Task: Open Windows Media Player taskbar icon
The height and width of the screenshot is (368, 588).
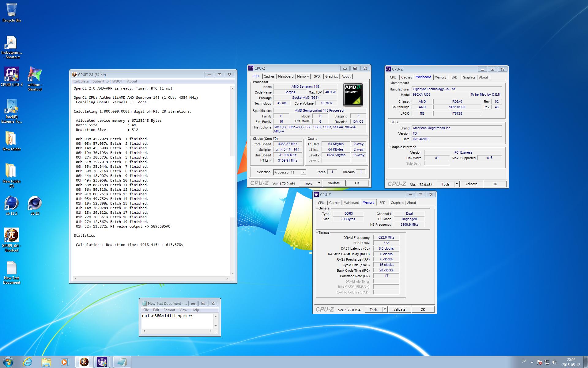Action: click(x=64, y=362)
